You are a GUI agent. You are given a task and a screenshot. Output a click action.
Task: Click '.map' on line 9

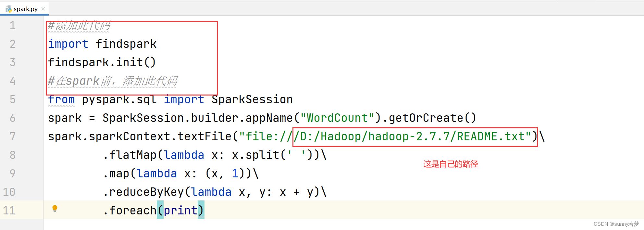(x=116, y=174)
